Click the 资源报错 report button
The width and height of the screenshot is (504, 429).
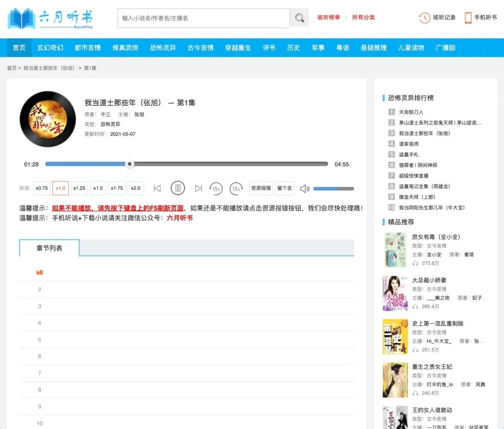point(261,188)
